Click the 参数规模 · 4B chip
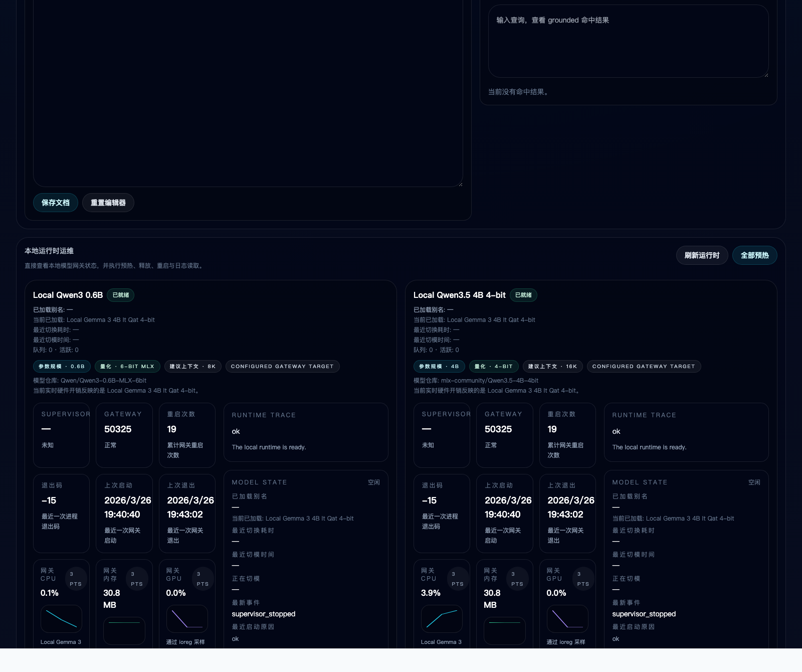The image size is (802, 672). (439, 366)
